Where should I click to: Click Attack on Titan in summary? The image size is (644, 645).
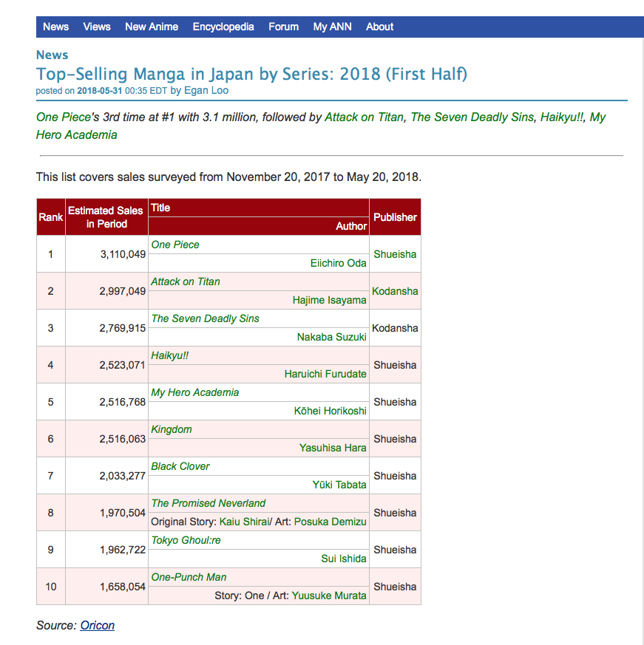click(x=364, y=117)
